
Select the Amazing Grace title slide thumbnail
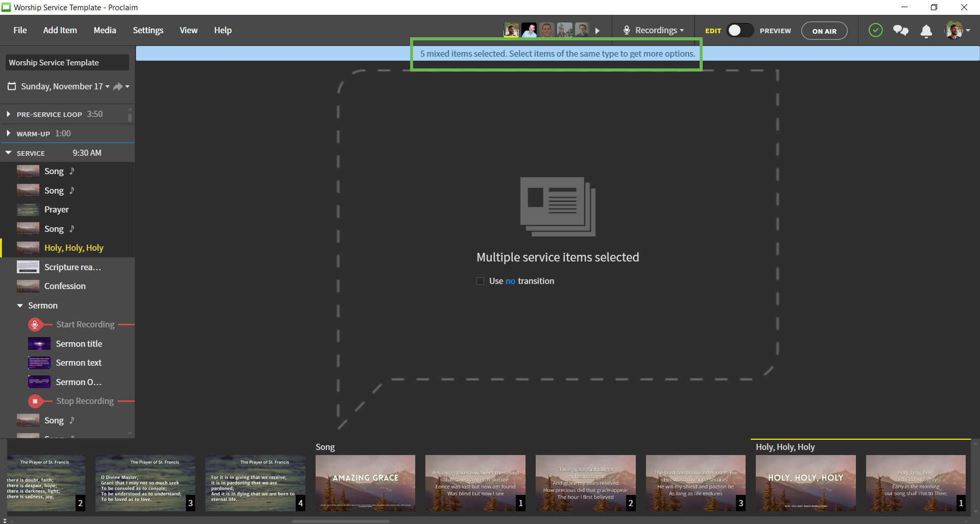click(365, 483)
